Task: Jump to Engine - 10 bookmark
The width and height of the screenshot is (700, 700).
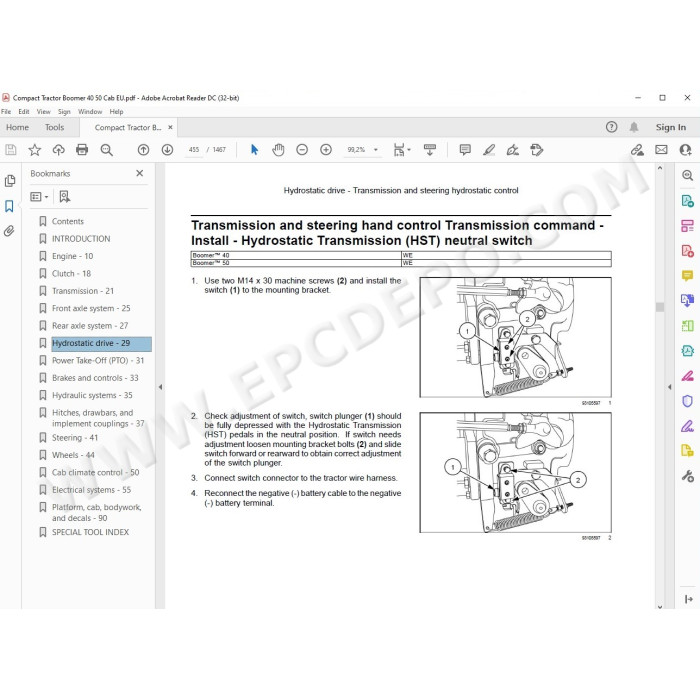Action: (72, 256)
